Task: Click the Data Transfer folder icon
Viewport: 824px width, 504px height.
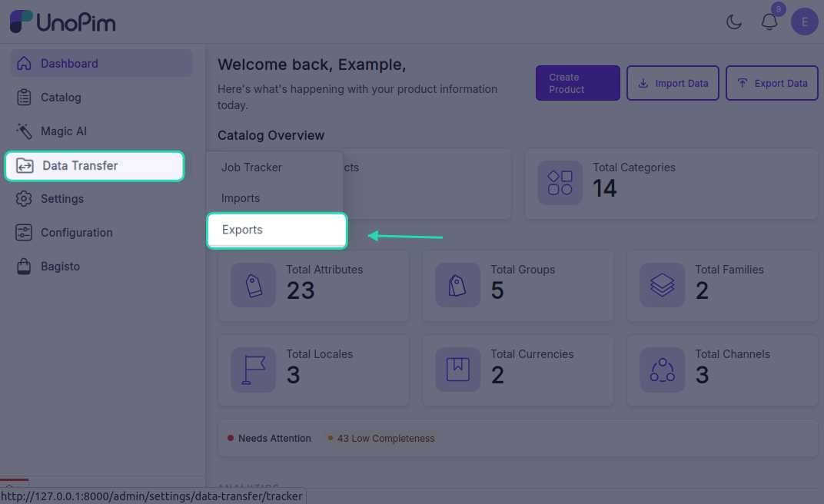Action: click(25, 166)
